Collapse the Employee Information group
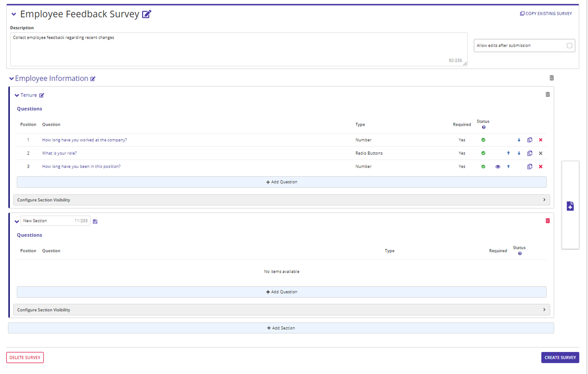This screenshot has width=588, height=374. tap(11, 79)
